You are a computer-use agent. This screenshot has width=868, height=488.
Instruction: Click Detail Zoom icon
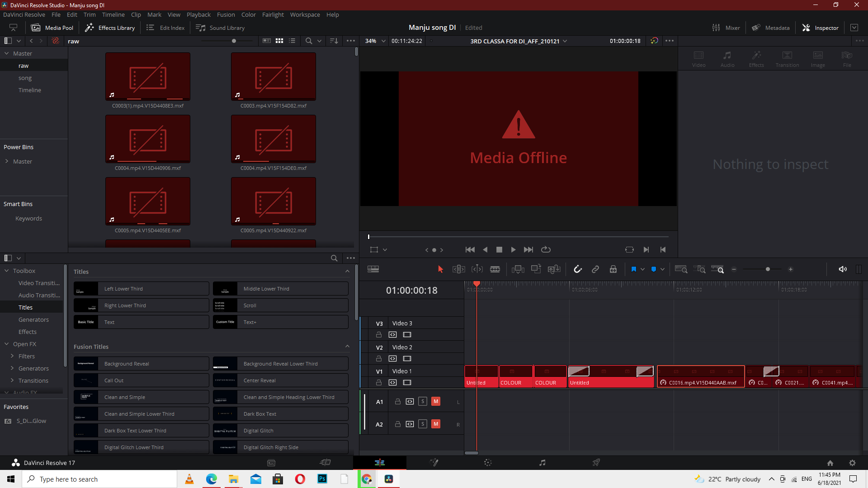(x=699, y=269)
